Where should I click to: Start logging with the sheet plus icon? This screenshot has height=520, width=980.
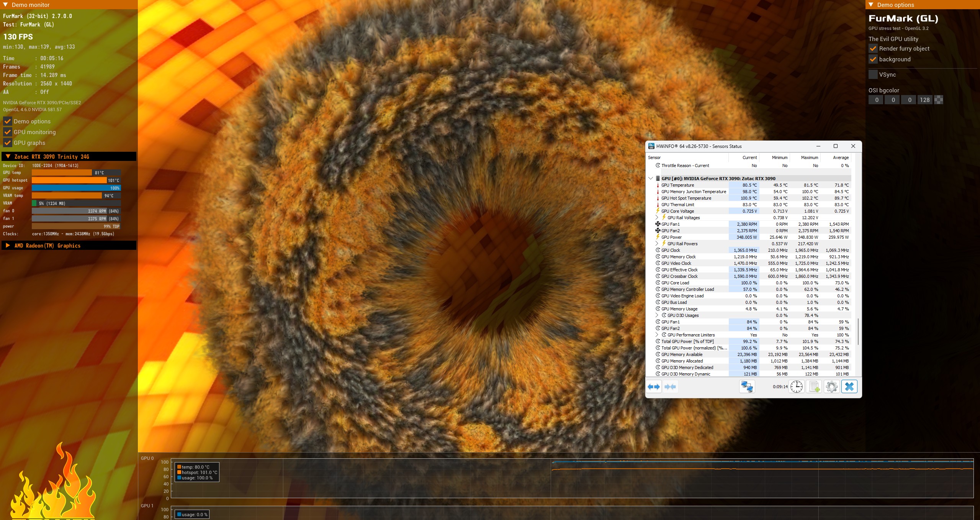[x=814, y=387]
